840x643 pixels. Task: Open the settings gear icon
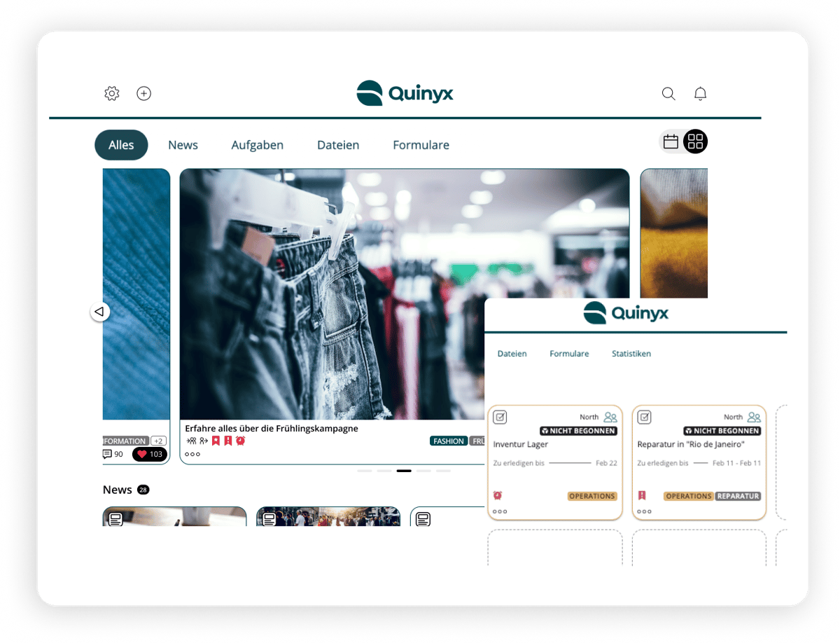tap(112, 93)
